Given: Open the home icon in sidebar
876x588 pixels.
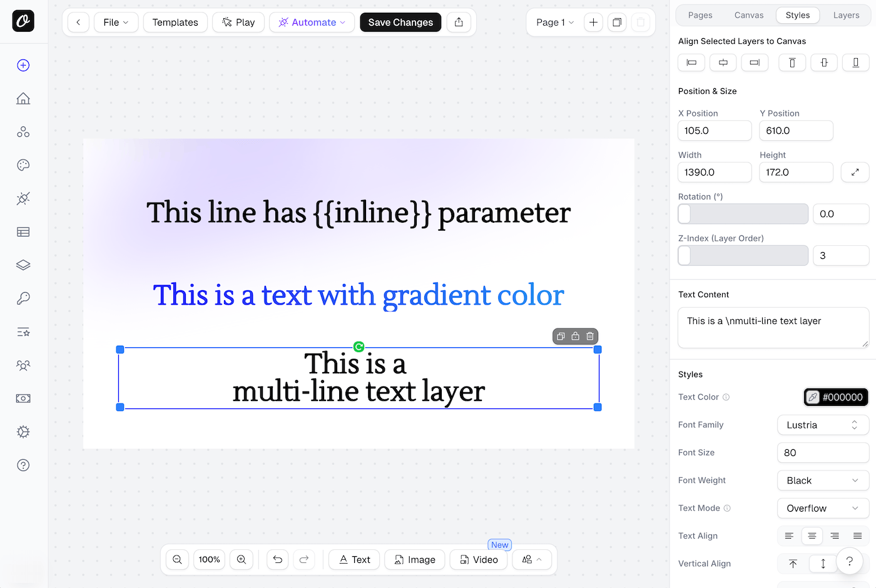Looking at the screenshot, I should (x=23, y=99).
